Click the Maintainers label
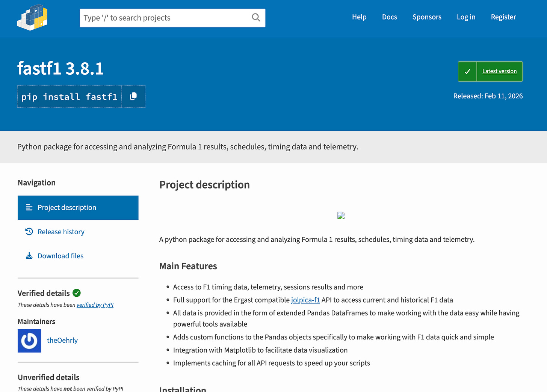This screenshot has height=392, width=547. 36,321
